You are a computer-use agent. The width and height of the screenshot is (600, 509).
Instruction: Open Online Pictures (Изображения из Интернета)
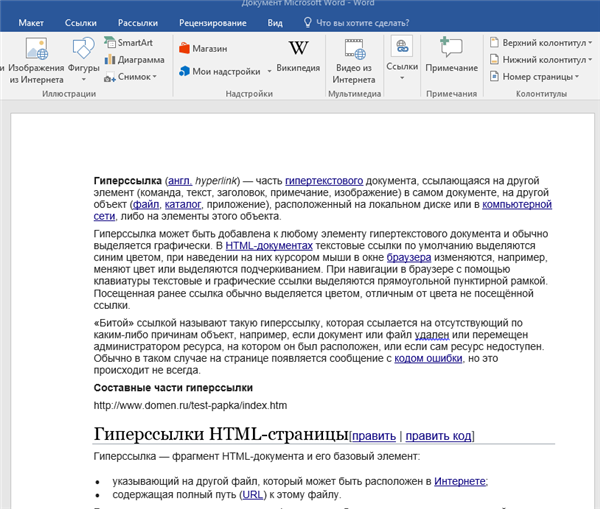(x=36, y=60)
